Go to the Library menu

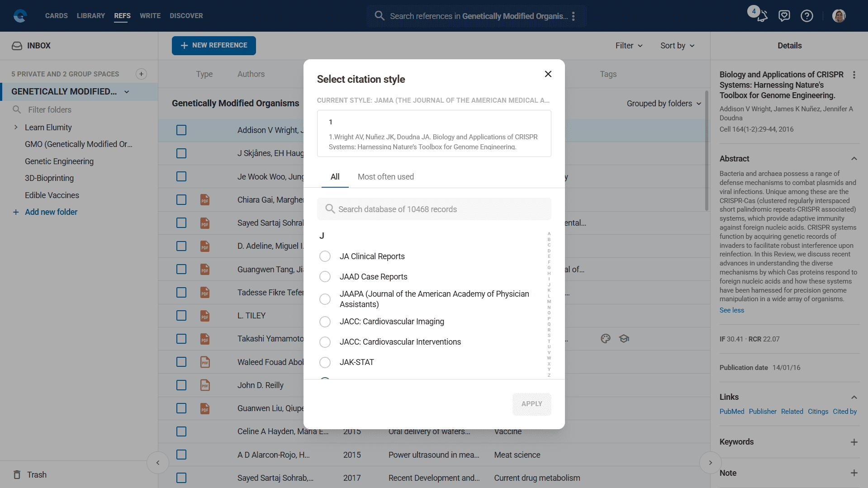(x=90, y=16)
